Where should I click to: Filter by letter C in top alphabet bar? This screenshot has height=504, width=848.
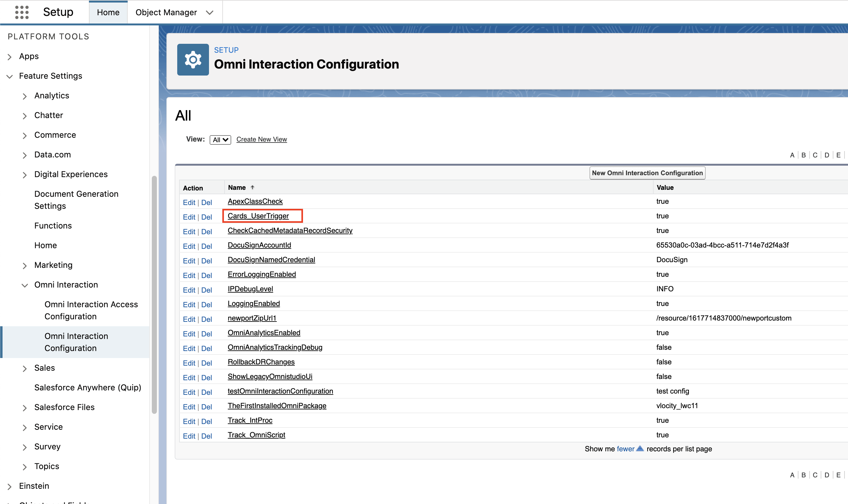pyautogui.click(x=815, y=155)
